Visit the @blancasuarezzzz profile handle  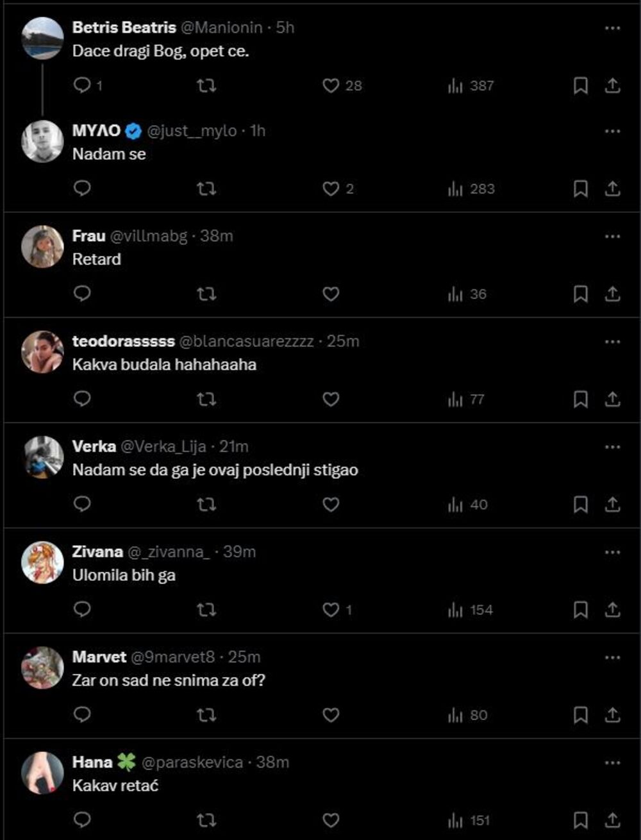[246, 341]
